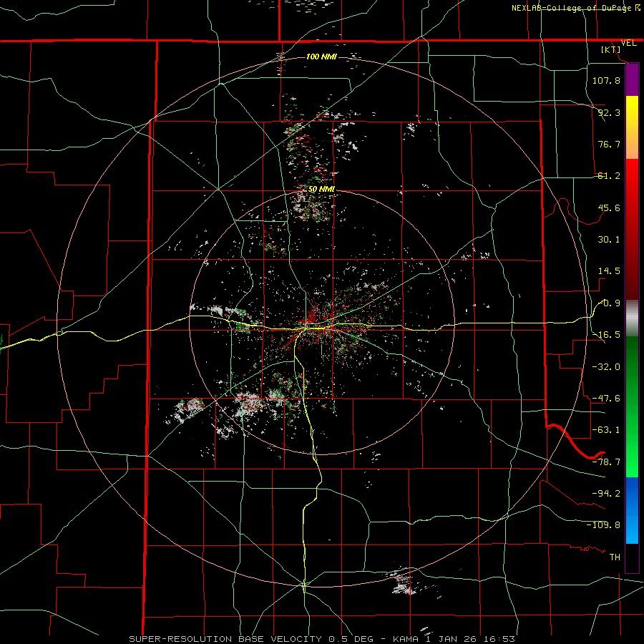This screenshot has height=644, width=644.
Task: Click the -63.1 velocity scale value
Action: (x=606, y=430)
